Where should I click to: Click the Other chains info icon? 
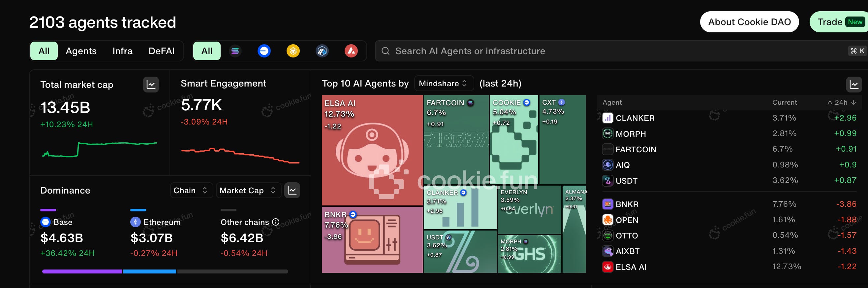pyautogui.click(x=276, y=222)
